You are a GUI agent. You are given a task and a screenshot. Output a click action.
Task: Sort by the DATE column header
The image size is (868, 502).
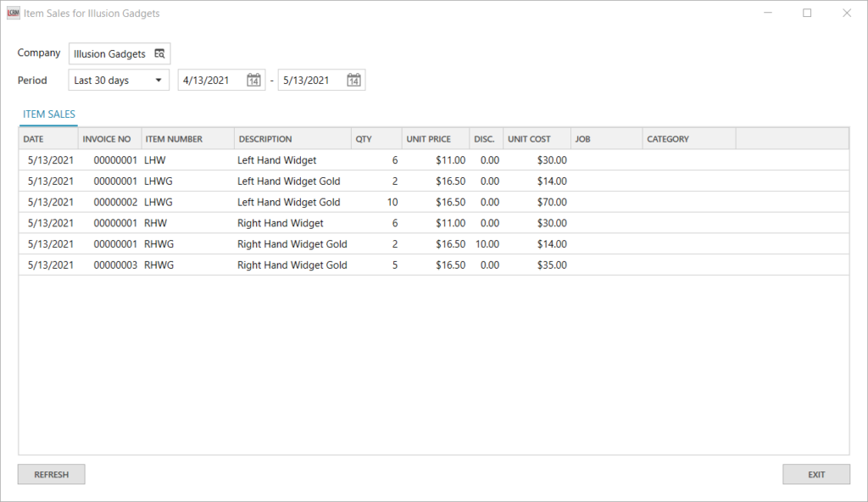[x=48, y=139]
